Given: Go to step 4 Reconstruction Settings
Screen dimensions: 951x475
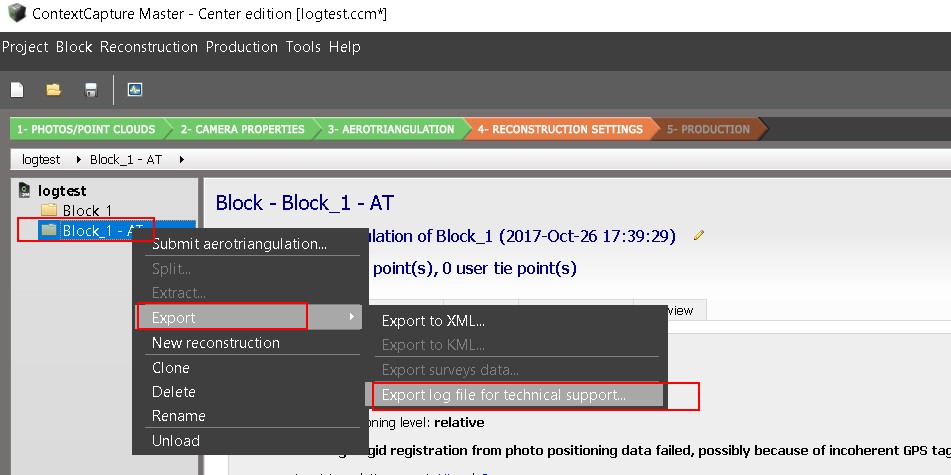Looking at the screenshot, I should (x=560, y=129).
